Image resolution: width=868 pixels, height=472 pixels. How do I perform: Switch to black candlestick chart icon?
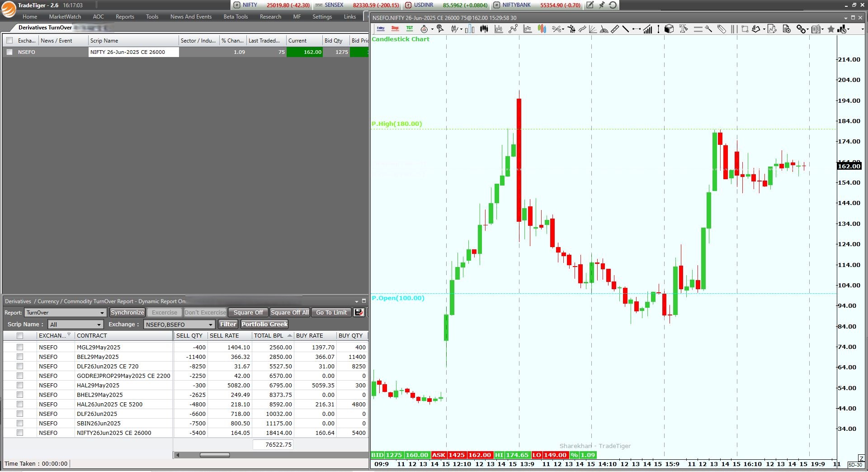point(484,29)
